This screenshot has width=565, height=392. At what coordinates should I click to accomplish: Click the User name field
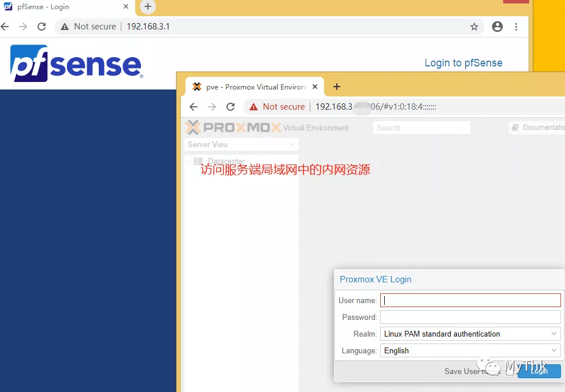click(470, 300)
